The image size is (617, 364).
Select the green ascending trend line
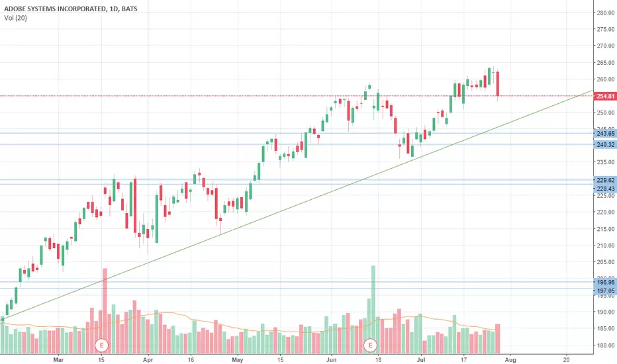(296, 205)
